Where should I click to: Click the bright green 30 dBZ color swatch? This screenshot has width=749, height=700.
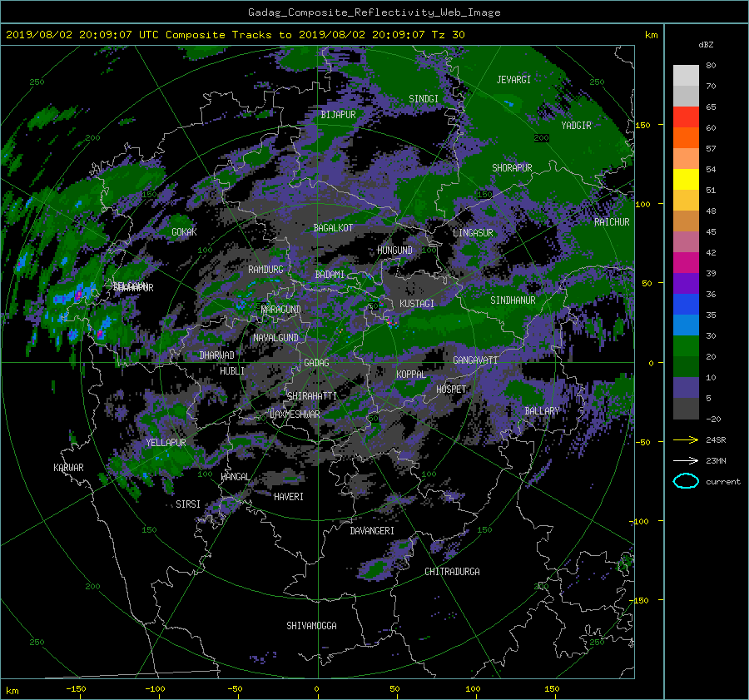[x=686, y=345]
